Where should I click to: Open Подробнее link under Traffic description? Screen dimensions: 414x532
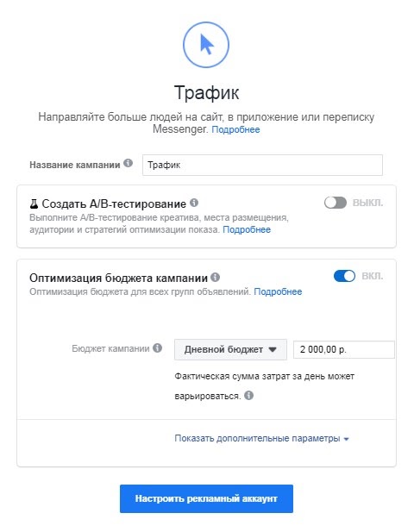[235, 129]
